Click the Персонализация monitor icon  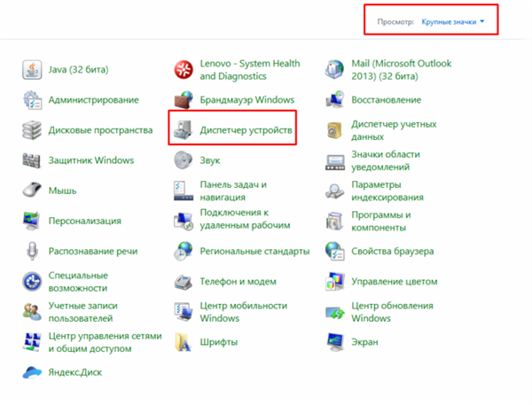[x=32, y=221]
